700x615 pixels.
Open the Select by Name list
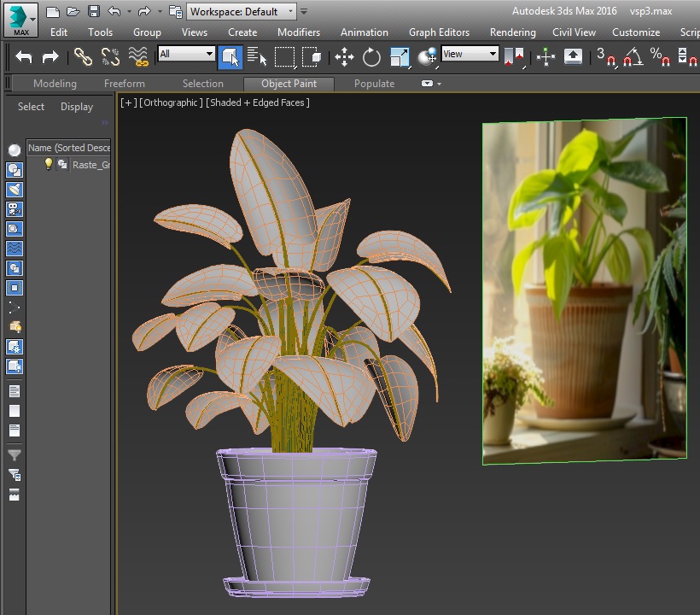257,56
